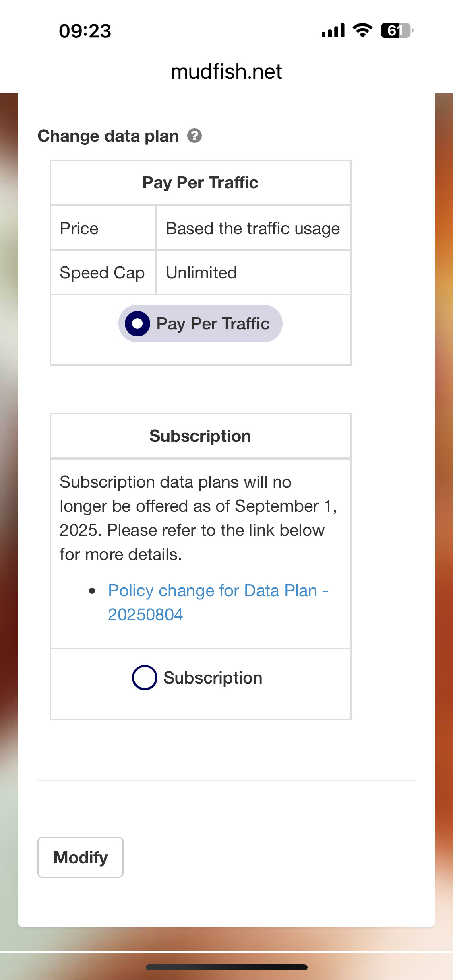This screenshot has height=980, width=453.
Task: Click the Speed Cap label cell
Action: coord(102,273)
